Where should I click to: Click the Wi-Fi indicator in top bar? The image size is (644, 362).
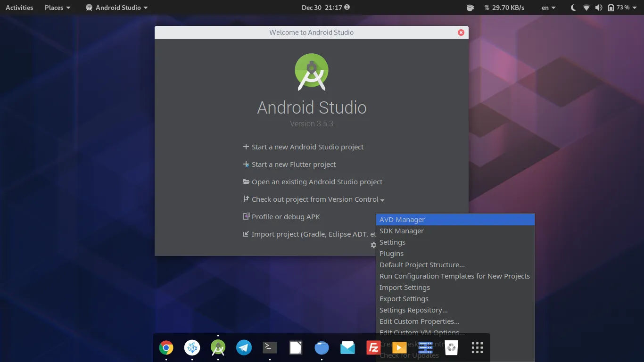pyautogui.click(x=586, y=8)
